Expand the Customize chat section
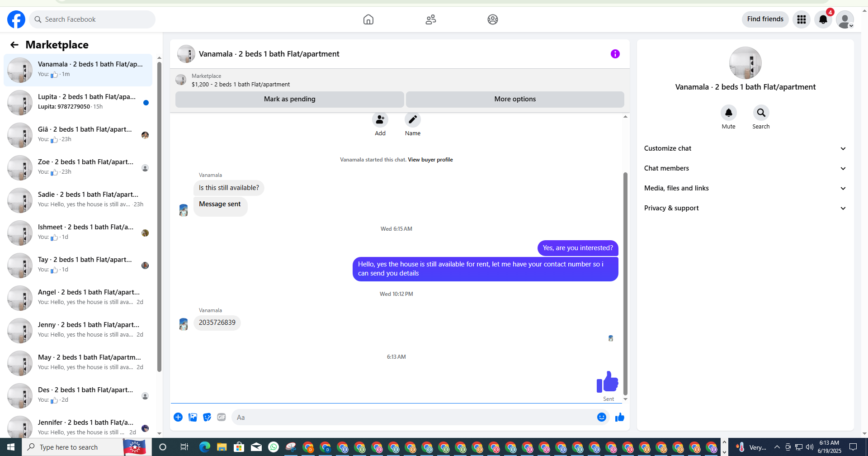Image resolution: width=868 pixels, height=456 pixels. tap(745, 148)
